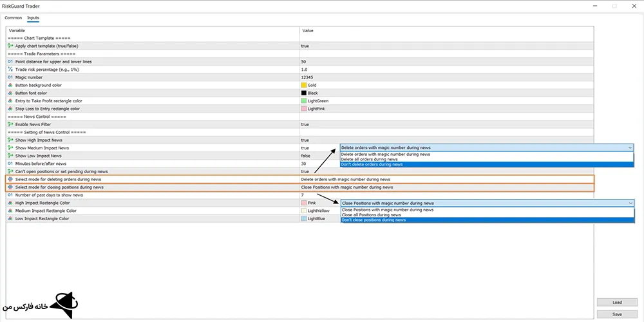Click the icon beside Magic number

click(10, 77)
